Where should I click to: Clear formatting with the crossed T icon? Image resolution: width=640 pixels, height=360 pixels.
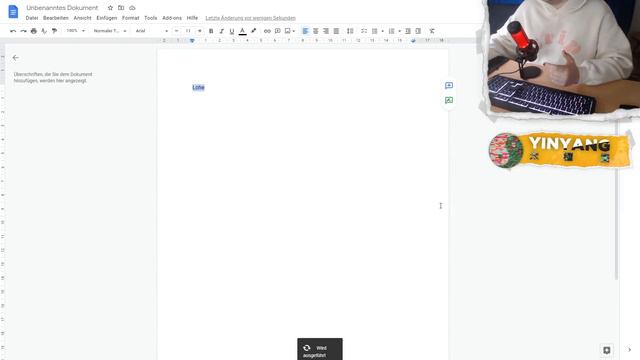[x=432, y=31]
